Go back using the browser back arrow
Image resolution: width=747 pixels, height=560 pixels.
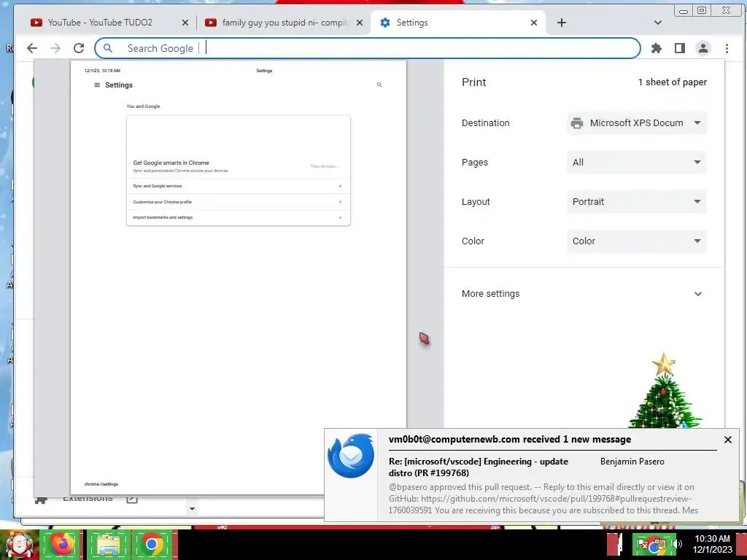point(32,48)
